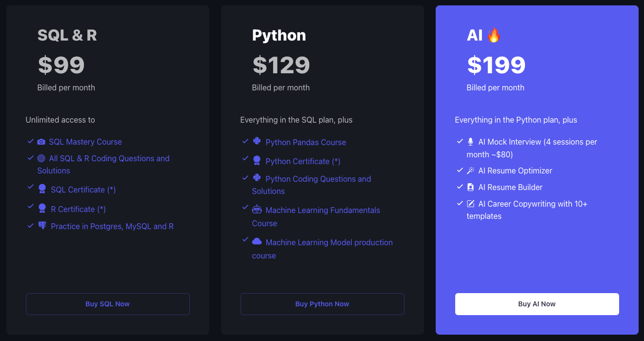644x341 pixels.
Task: Click the magic wand icon beside AI Resume Optimizer
Action: (471, 170)
